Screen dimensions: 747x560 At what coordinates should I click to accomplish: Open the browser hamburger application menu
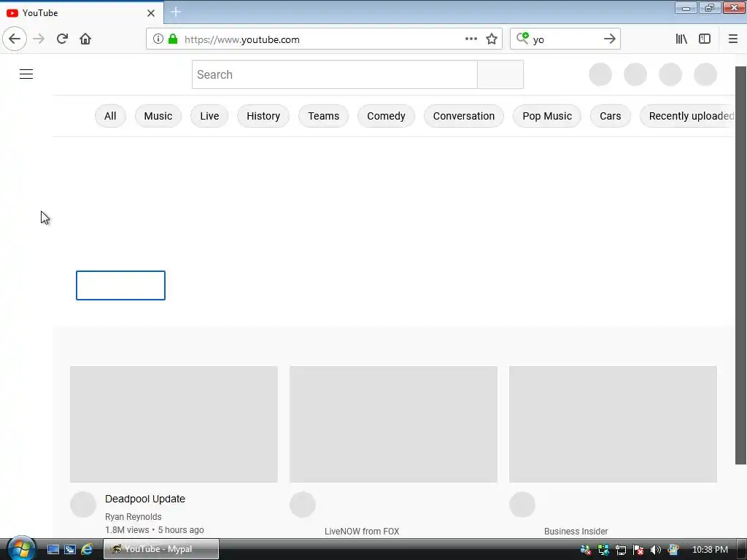(732, 39)
